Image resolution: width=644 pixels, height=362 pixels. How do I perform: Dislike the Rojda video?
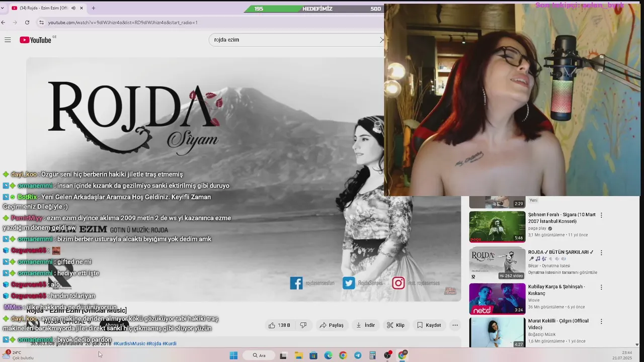pyautogui.click(x=303, y=325)
